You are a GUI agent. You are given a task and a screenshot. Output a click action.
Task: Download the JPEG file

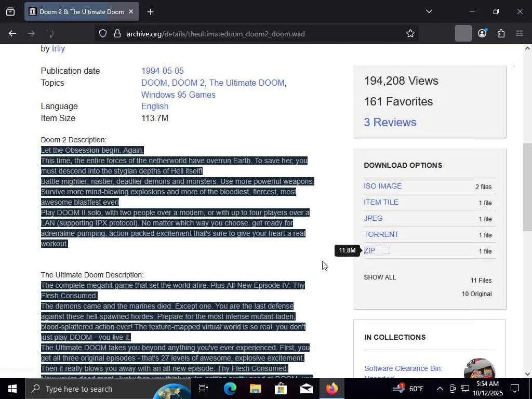373,219
